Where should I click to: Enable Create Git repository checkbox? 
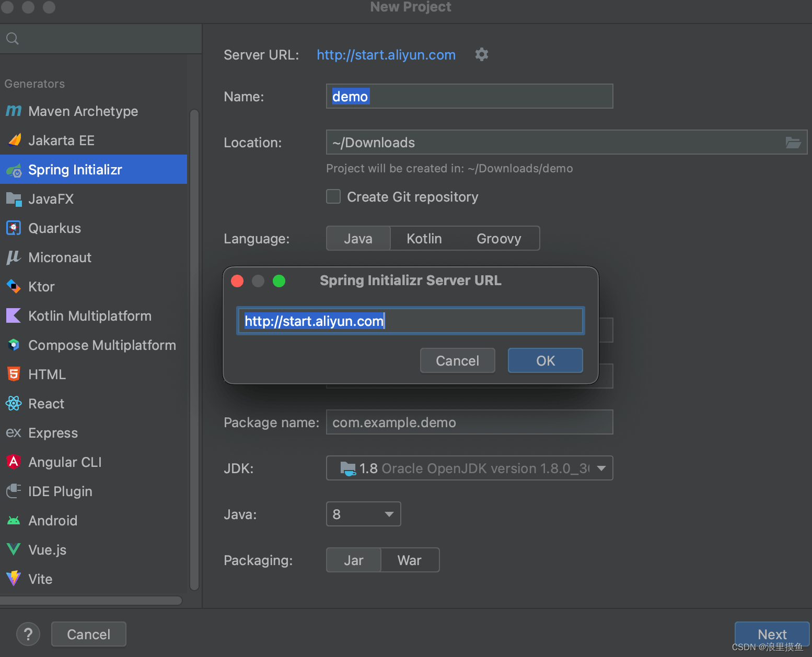click(x=333, y=196)
